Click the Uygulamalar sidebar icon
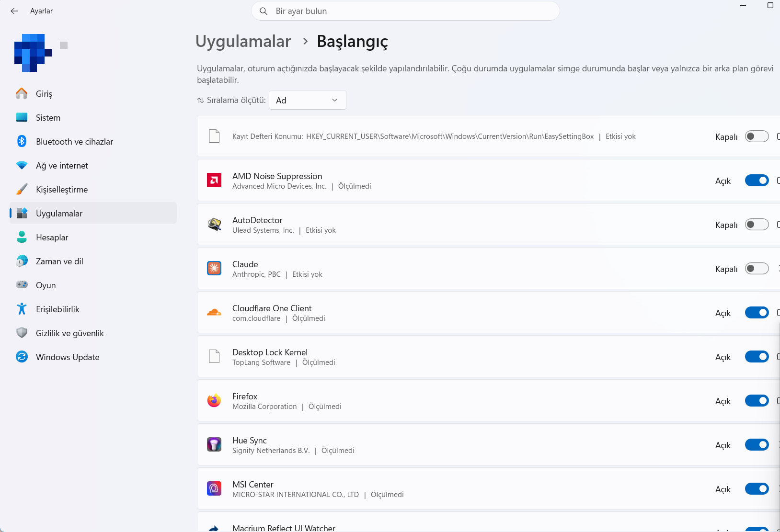Viewport: 780px width, 532px height. 22,213
